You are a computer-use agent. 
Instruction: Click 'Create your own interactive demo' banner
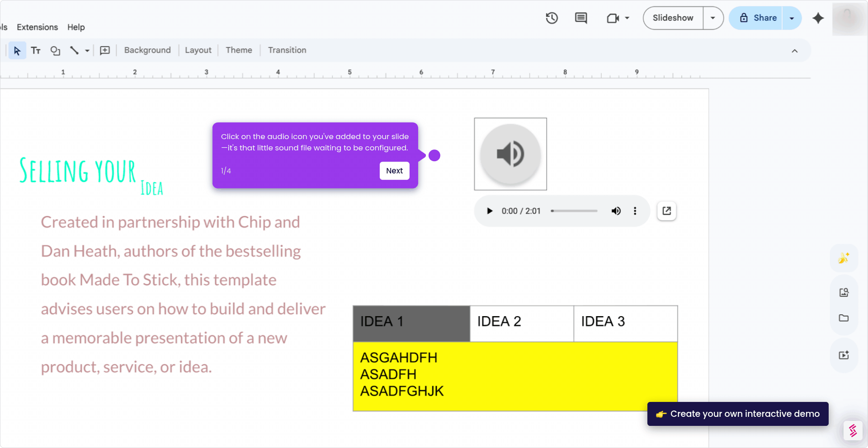[x=738, y=414]
